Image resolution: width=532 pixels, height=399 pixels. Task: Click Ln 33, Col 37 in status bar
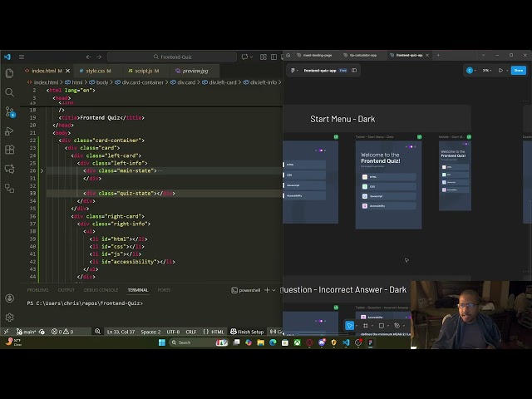121,332
